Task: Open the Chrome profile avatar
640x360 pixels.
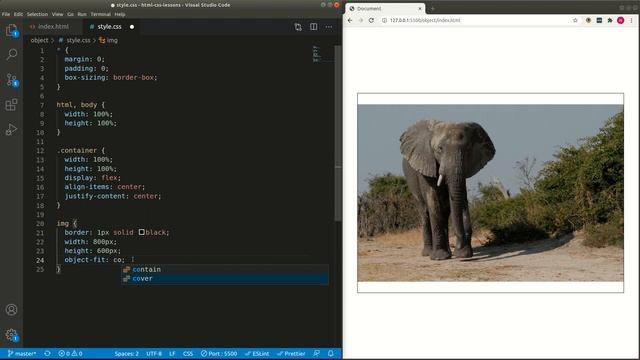Action: [620, 20]
